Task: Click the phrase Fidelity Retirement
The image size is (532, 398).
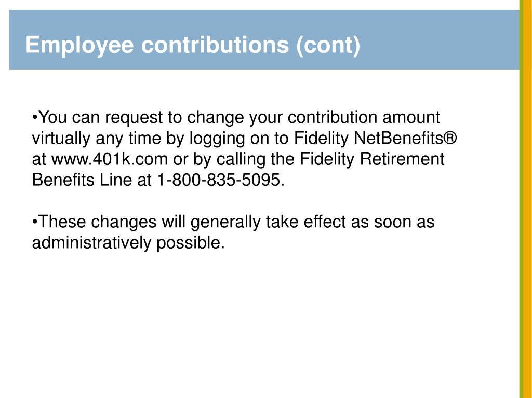Action: pos(372,159)
